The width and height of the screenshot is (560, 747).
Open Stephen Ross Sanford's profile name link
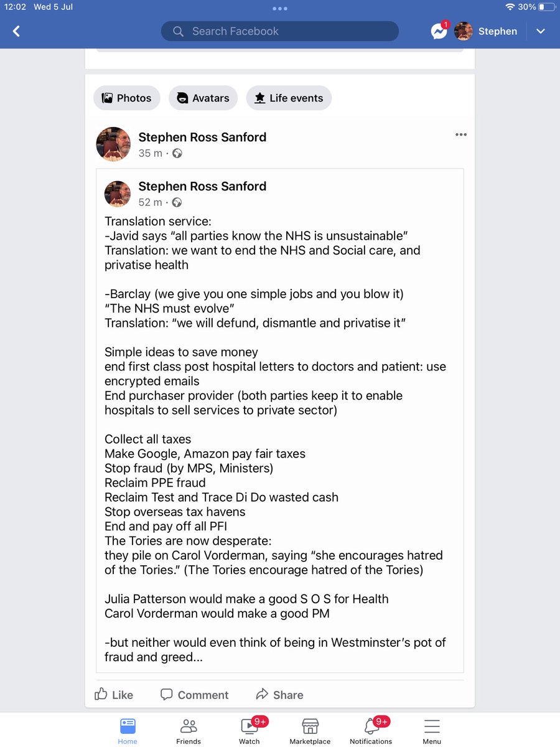coord(202,137)
